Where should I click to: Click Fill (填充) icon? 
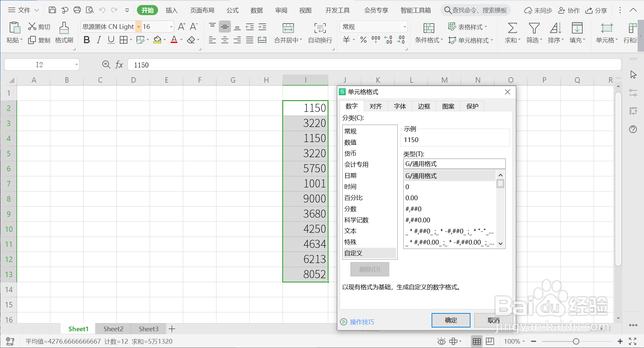[x=577, y=28]
